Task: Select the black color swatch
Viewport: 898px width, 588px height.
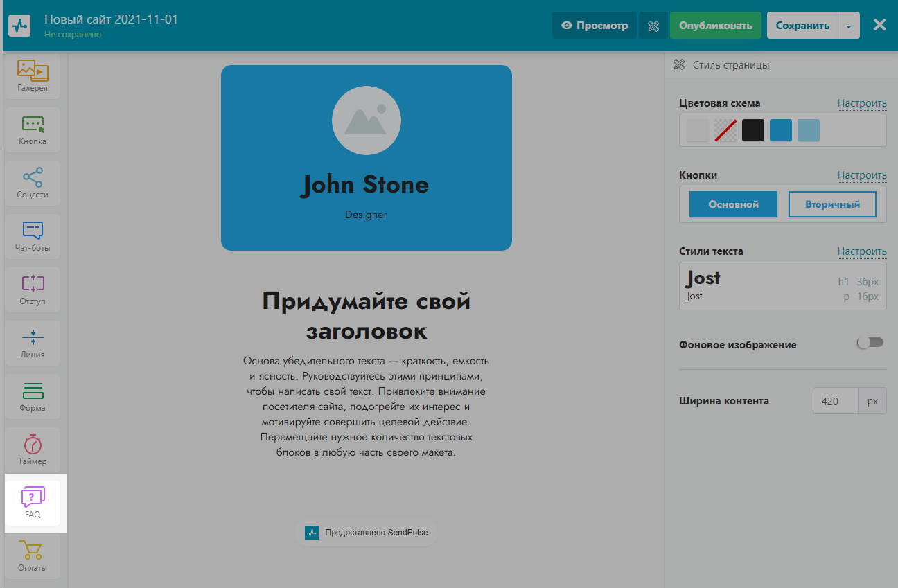Action: (753, 130)
